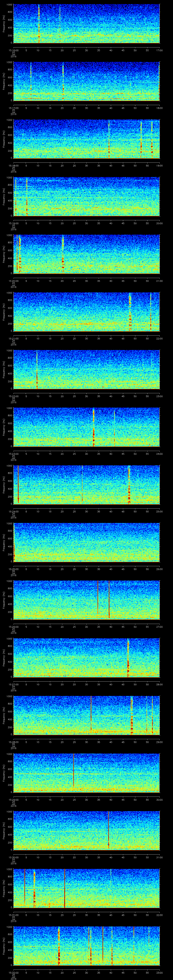173x980 pixels.
Task: Click the 15:23:00 start time label
Action: (14, 454)
